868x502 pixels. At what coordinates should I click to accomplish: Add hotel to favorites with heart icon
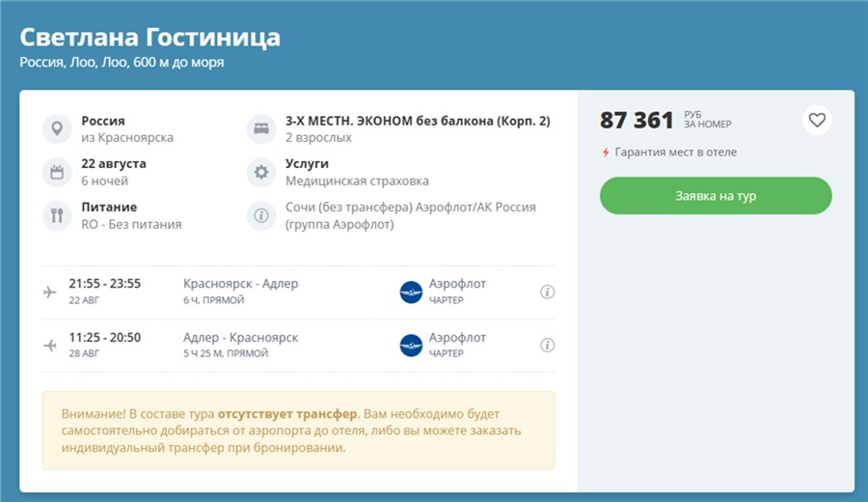(x=817, y=121)
